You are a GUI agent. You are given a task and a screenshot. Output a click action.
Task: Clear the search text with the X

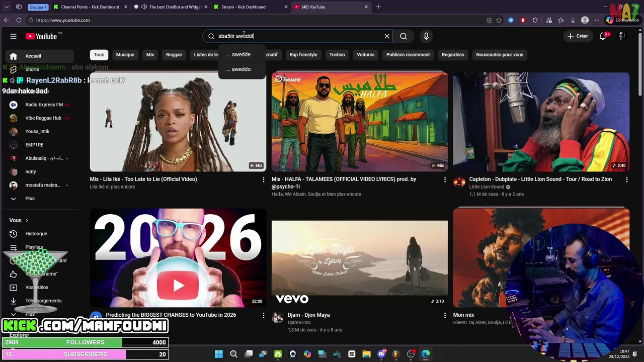pyautogui.click(x=387, y=36)
